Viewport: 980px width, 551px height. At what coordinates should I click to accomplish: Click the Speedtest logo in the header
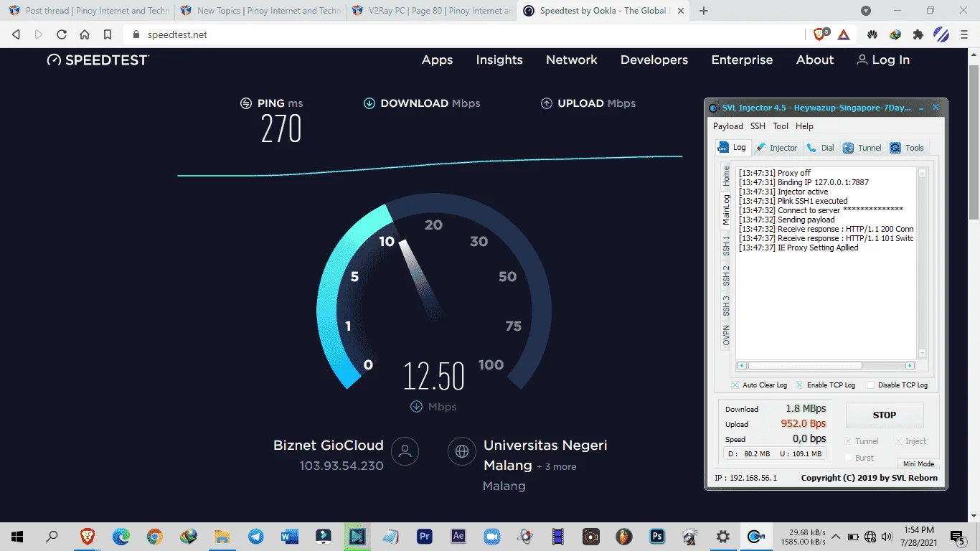click(98, 60)
